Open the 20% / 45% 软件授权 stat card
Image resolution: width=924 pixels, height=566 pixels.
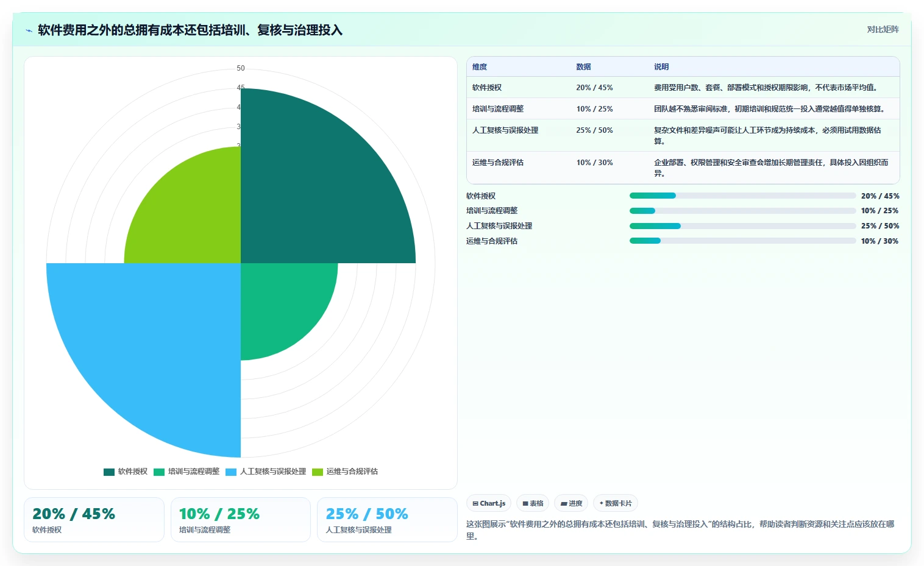click(94, 520)
